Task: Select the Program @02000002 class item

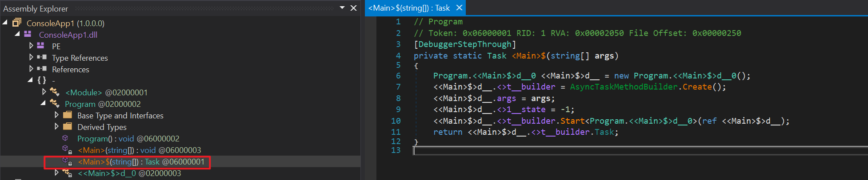Action: (103, 104)
